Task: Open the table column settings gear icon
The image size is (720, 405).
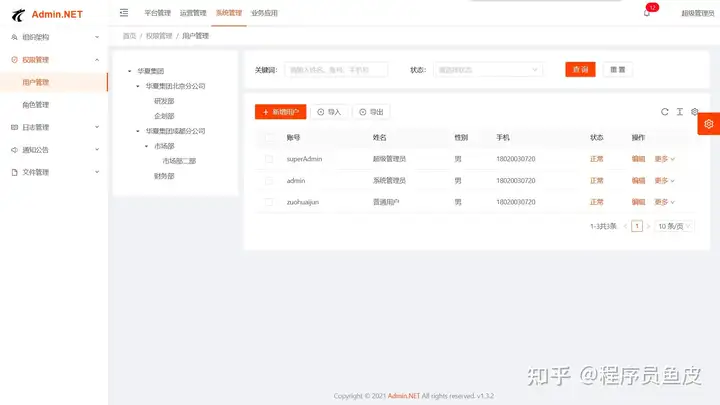Action: point(694,112)
